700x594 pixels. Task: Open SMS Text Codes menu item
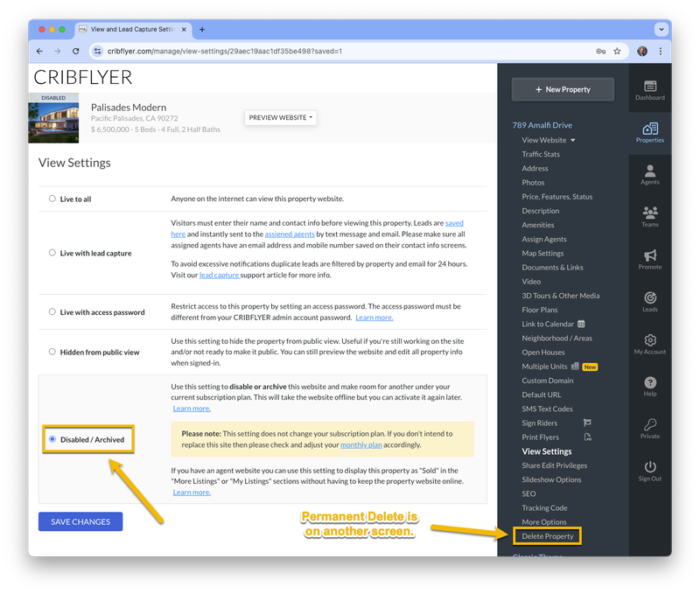pyautogui.click(x=547, y=409)
